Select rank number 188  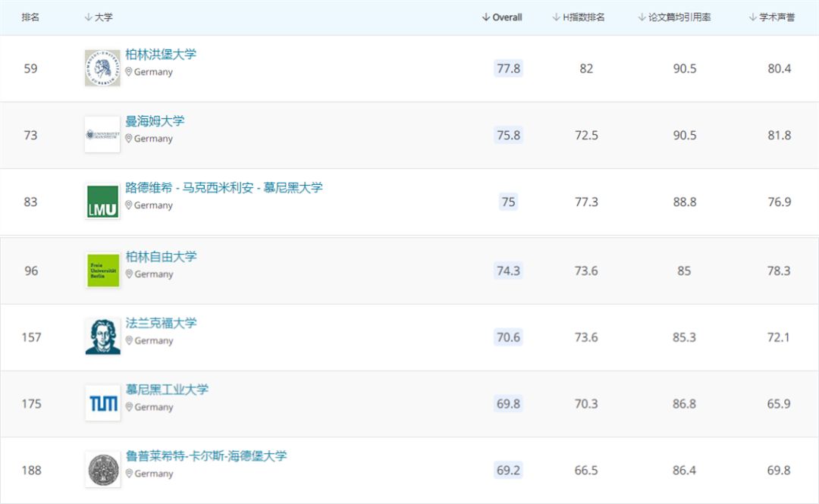[31, 470]
